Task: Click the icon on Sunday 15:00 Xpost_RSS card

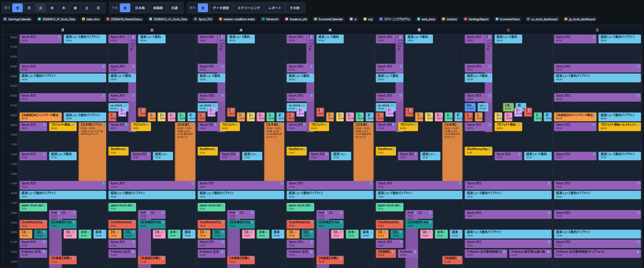Action: point(638,183)
